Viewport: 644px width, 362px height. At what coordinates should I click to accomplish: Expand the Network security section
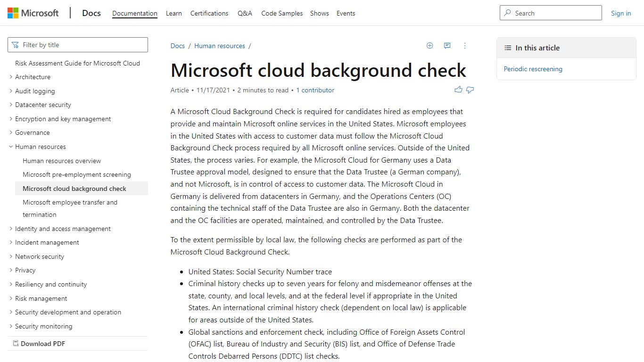point(11,256)
